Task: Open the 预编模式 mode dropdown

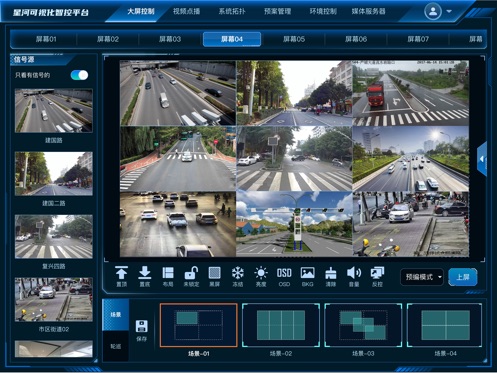Action: click(x=422, y=277)
